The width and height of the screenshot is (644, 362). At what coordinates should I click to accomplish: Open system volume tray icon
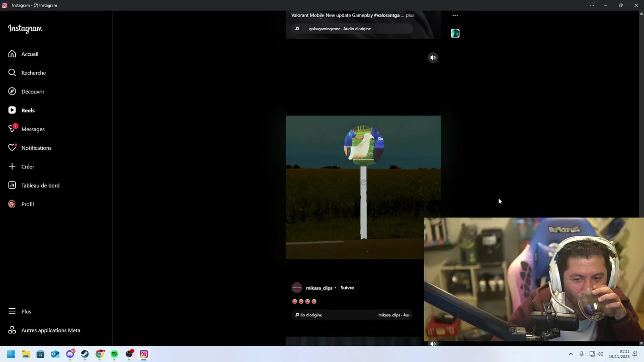point(600,354)
